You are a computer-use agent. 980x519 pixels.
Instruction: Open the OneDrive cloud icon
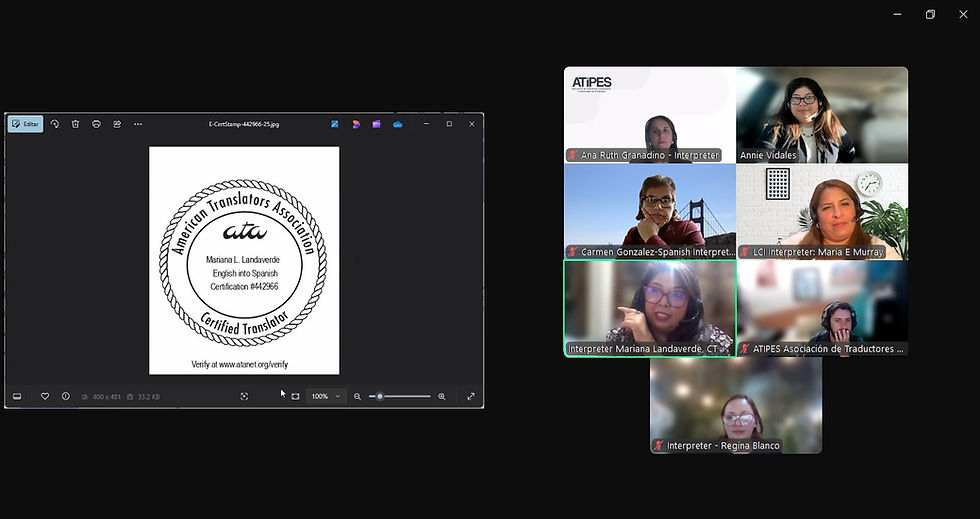398,124
